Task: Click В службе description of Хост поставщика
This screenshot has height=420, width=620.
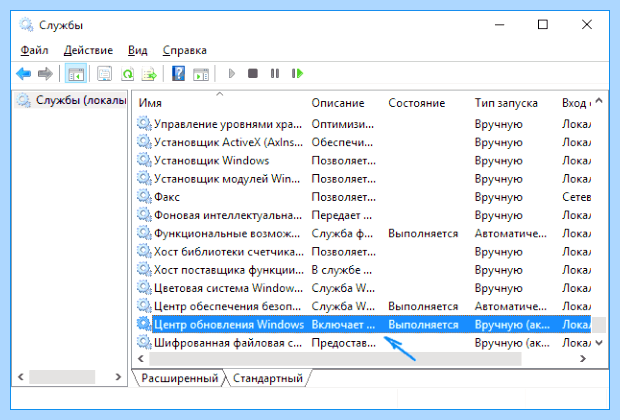Action: (342, 270)
